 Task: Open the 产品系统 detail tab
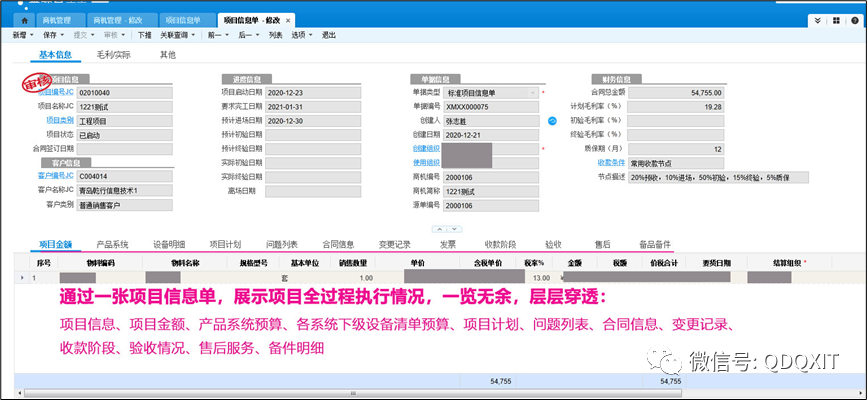tap(112, 243)
